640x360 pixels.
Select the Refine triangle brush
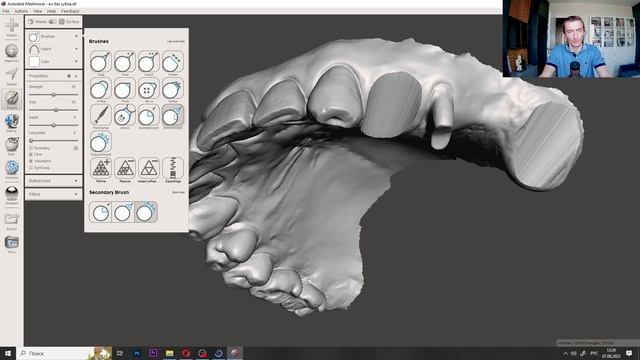pos(100,168)
